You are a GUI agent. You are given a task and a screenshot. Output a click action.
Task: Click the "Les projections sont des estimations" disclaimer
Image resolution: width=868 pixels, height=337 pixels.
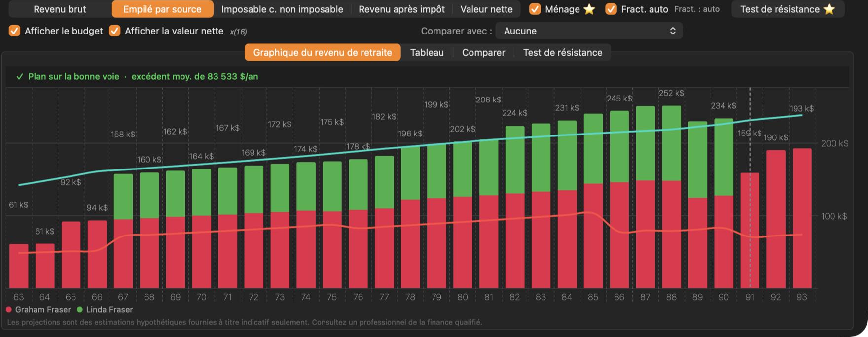(x=245, y=322)
